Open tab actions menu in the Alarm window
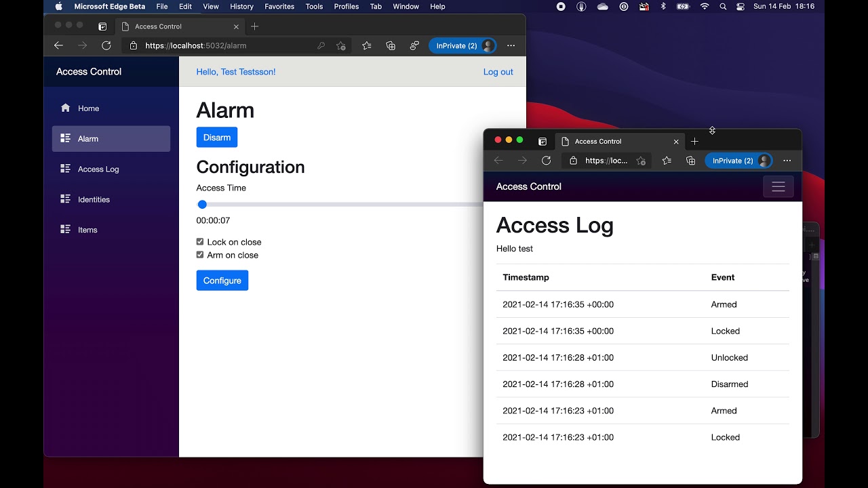Image resolution: width=868 pixels, height=488 pixels. (x=102, y=26)
